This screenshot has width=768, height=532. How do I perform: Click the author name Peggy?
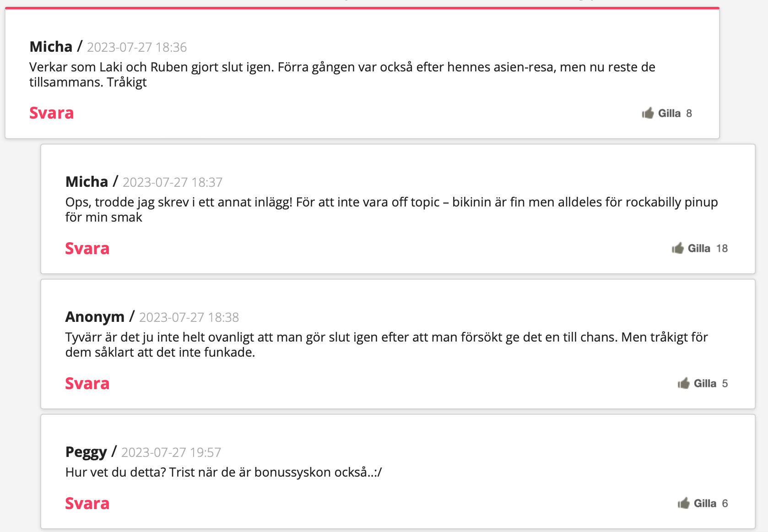(86, 452)
